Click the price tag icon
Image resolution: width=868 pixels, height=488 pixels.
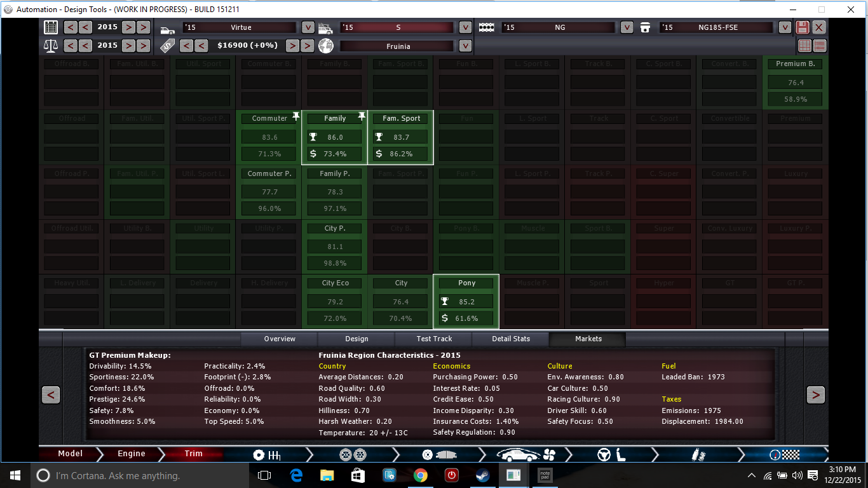[x=167, y=46]
